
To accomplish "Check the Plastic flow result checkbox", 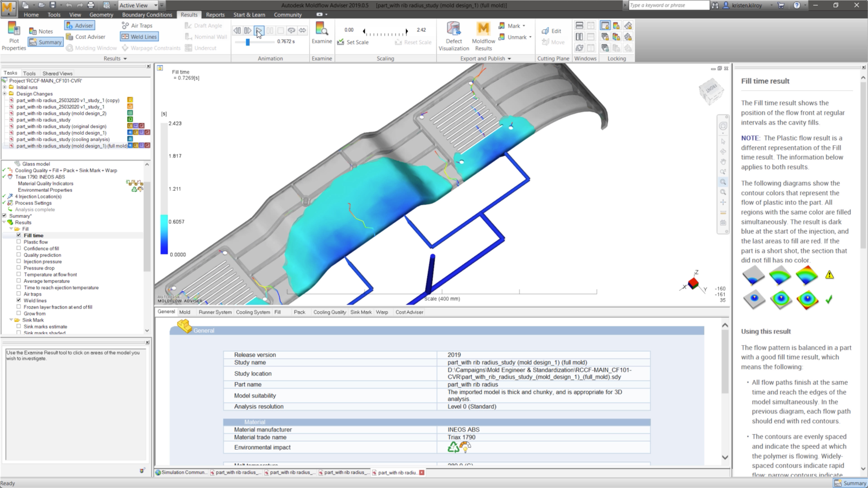I will coord(19,242).
